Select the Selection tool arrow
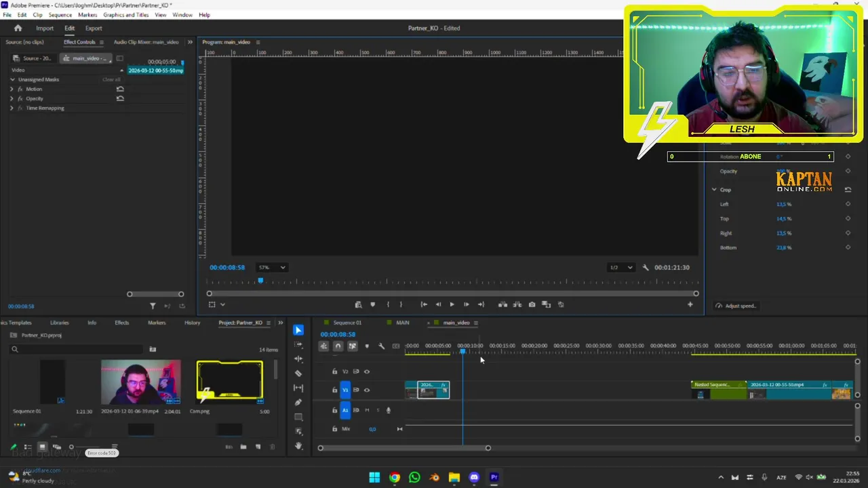 point(298,330)
